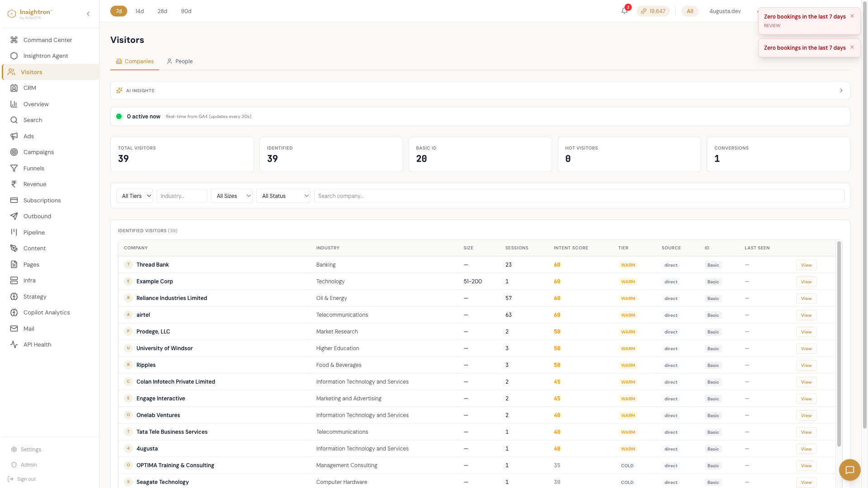This screenshot has height=488, width=868.
Task: Focus the Search company field
Action: [579, 196]
